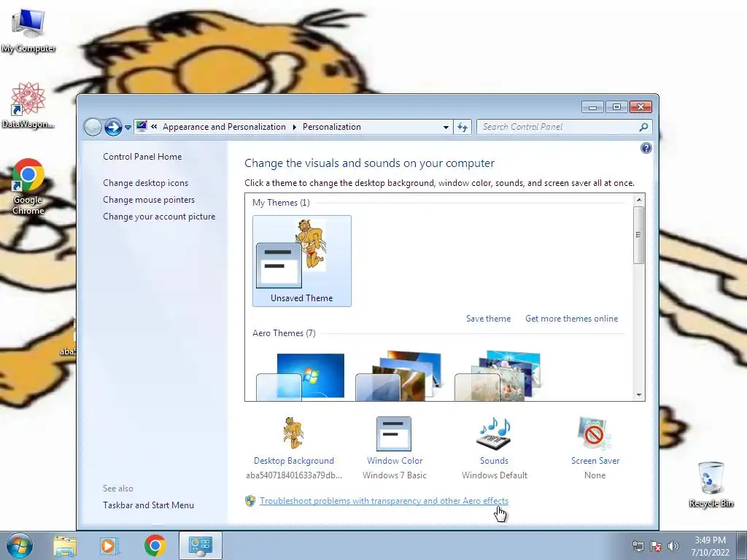
Task: Open the Help question mark button
Action: point(646,148)
